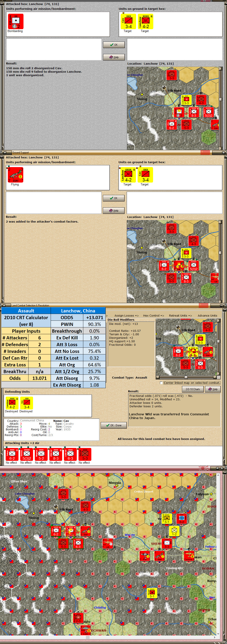Click OK in the bombardment dialog
The width and height of the screenshot is (227, 644).
tap(114, 45)
